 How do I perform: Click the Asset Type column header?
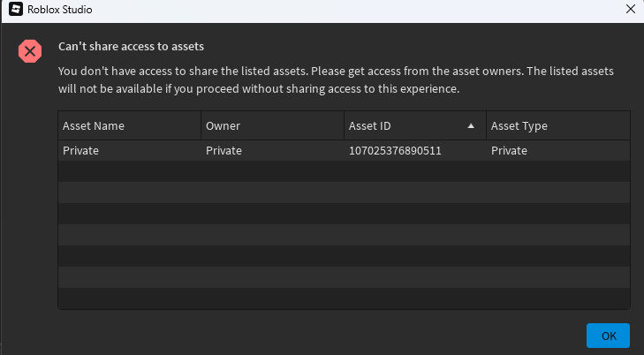(558, 125)
